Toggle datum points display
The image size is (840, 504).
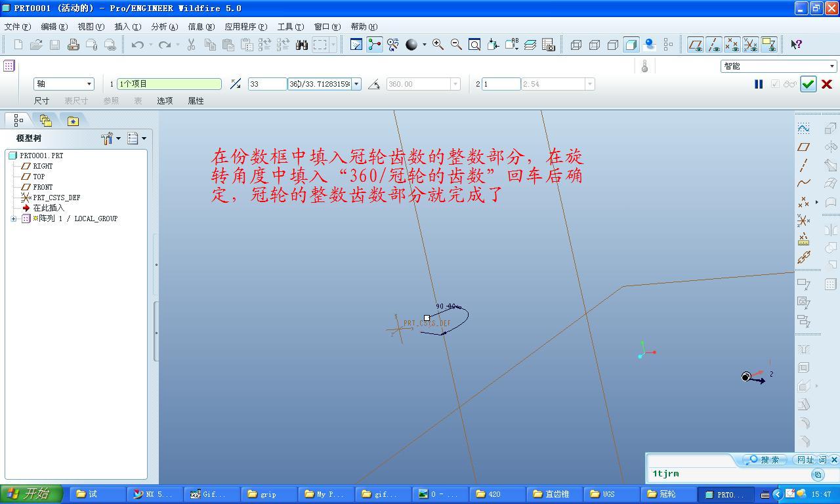[x=732, y=45]
